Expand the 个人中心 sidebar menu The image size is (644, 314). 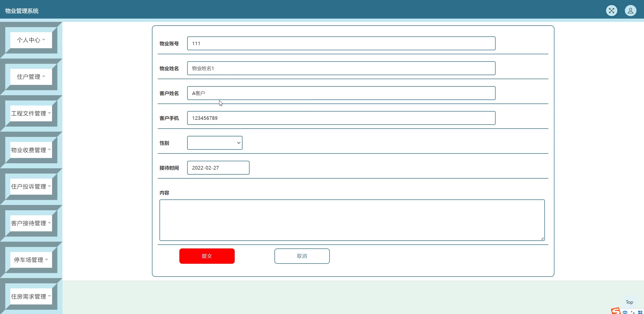31,40
